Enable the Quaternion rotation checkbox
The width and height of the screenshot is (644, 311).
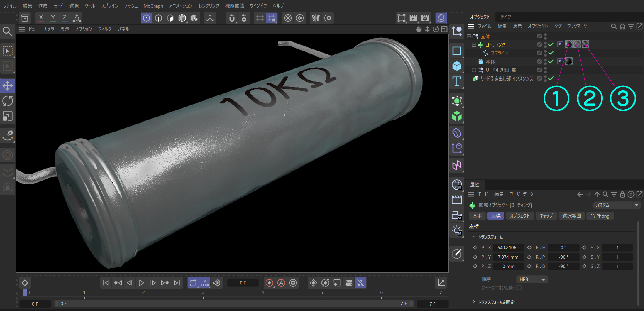pos(519,288)
